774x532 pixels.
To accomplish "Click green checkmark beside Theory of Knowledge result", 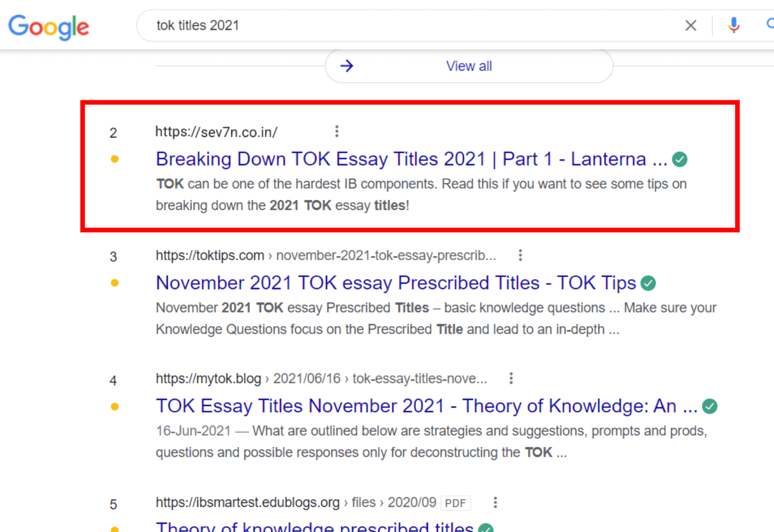I will [x=710, y=406].
